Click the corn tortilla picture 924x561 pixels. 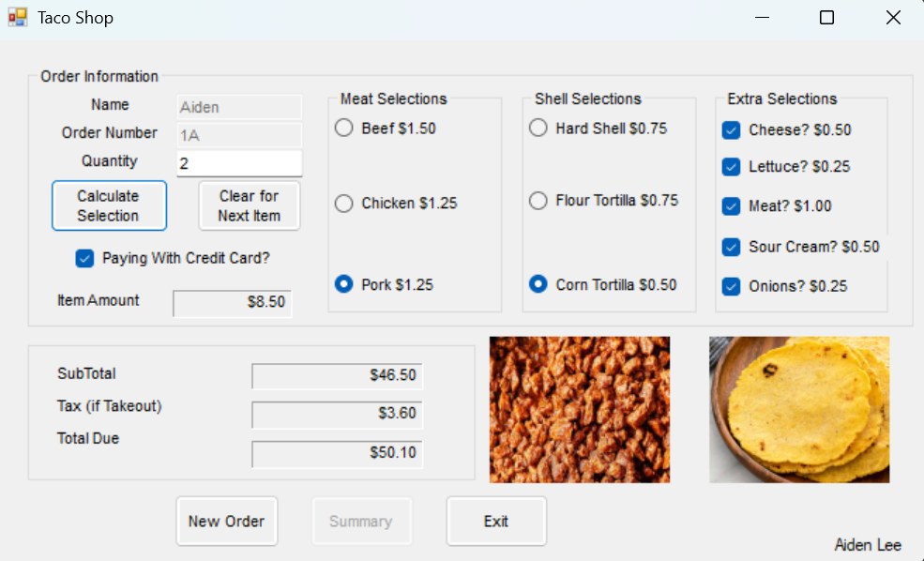[799, 409]
